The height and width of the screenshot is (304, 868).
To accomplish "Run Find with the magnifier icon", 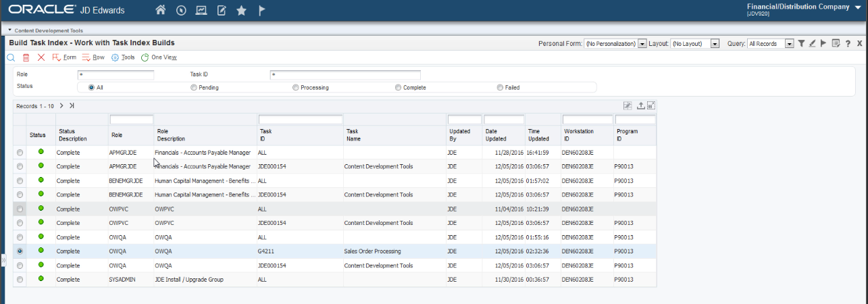I will (11, 57).
